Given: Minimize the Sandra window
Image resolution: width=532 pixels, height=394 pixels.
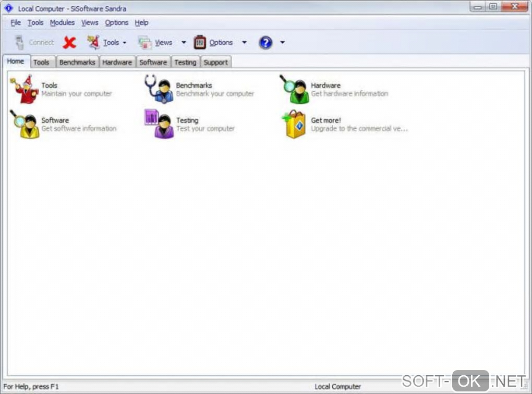Looking at the screenshot, I should (478, 7).
